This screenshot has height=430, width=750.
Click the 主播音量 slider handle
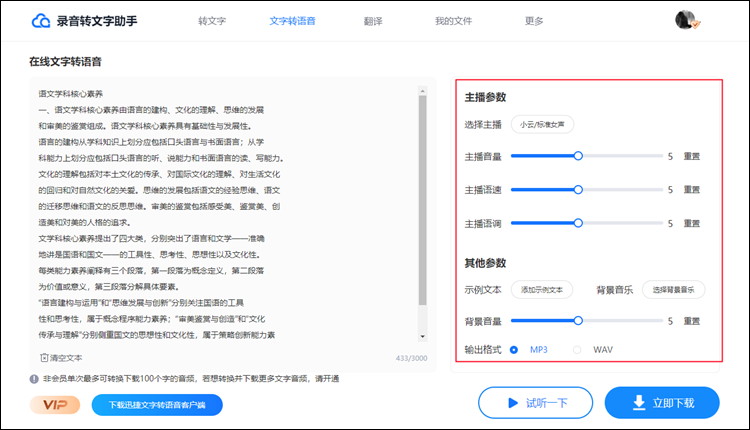pos(578,156)
